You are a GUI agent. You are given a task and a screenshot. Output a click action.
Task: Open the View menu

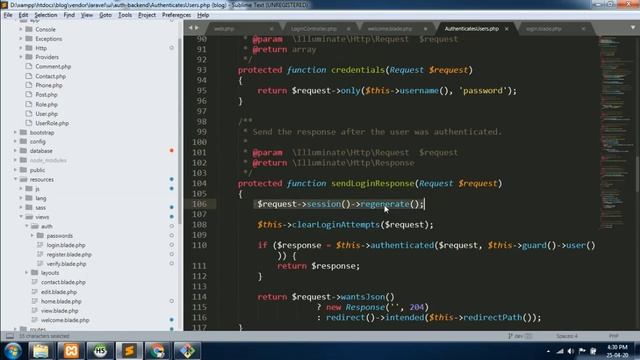click(87, 15)
